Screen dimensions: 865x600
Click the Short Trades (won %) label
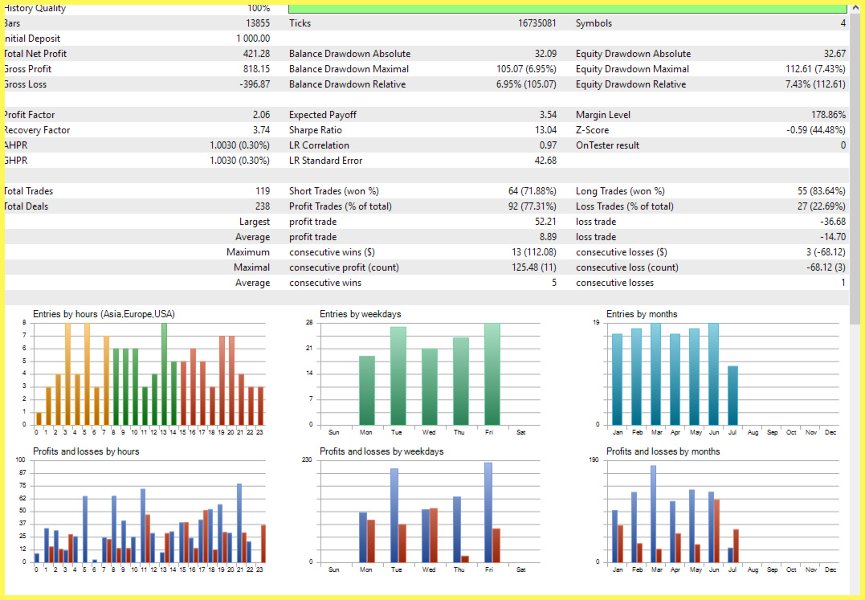[x=334, y=191]
